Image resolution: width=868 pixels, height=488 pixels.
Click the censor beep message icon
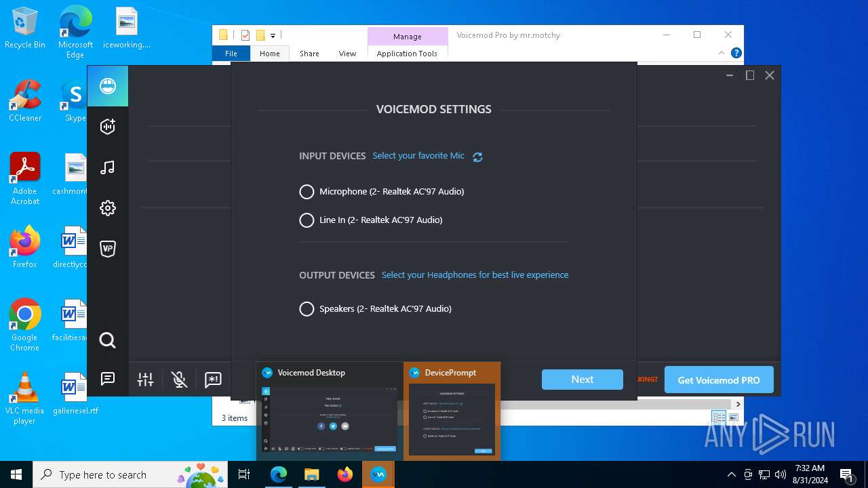tap(213, 380)
